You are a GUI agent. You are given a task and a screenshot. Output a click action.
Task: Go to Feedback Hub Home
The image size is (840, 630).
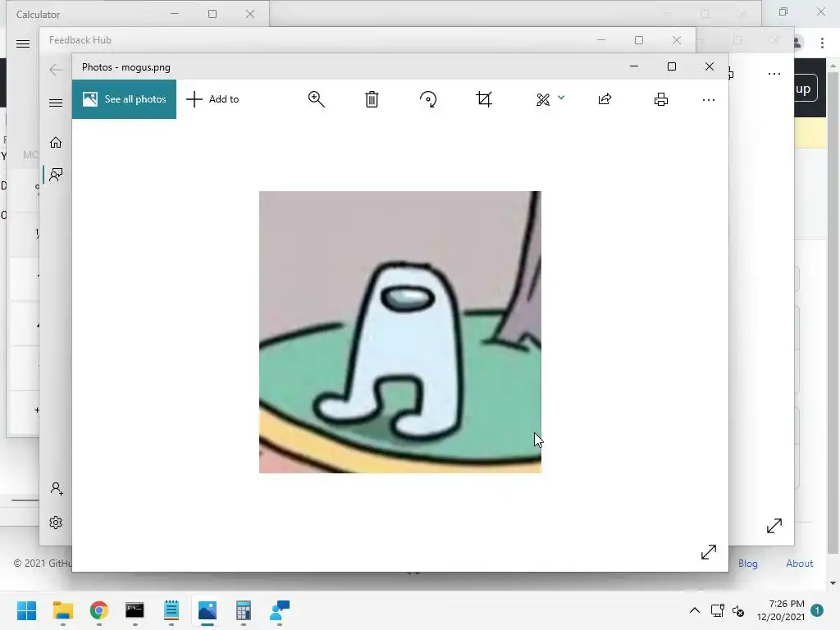point(56,142)
